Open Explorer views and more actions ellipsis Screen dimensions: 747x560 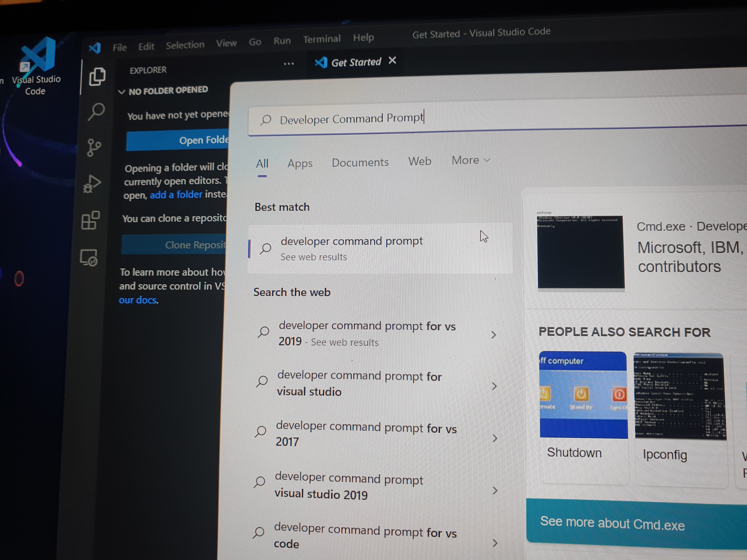288,64
